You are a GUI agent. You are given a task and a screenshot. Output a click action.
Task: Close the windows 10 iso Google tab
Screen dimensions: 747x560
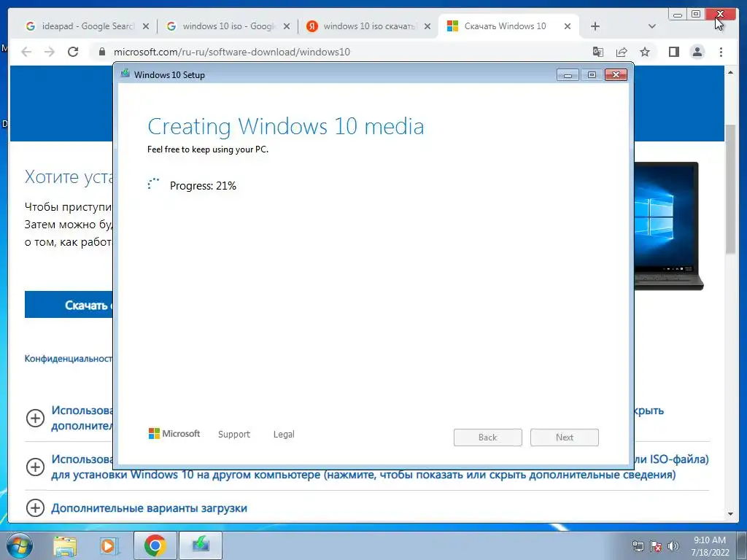(287, 26)
